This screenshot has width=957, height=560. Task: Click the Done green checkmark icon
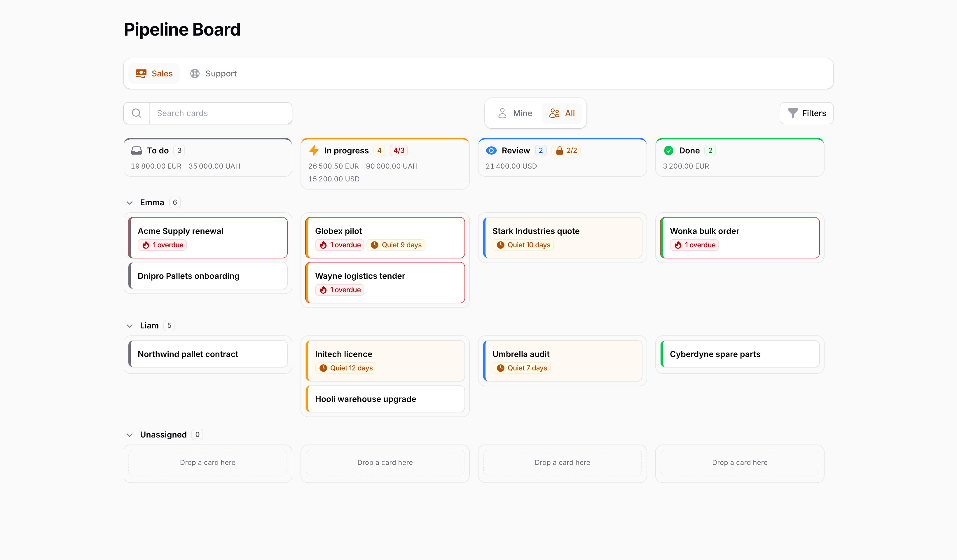coord(668,151)
